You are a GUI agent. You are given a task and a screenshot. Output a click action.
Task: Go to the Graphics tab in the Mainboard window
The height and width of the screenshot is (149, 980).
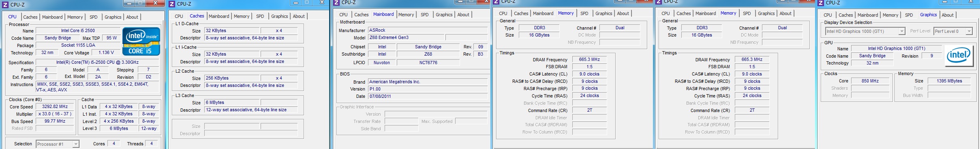444,15
